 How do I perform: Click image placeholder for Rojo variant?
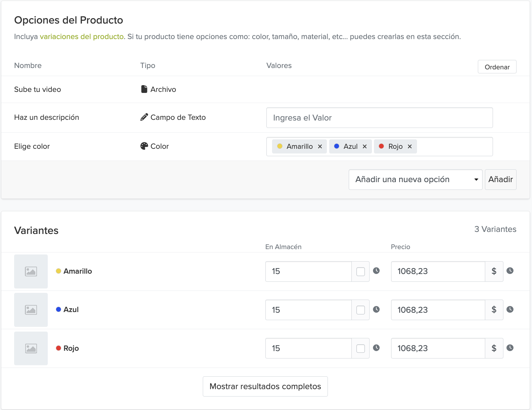(31, 348)
